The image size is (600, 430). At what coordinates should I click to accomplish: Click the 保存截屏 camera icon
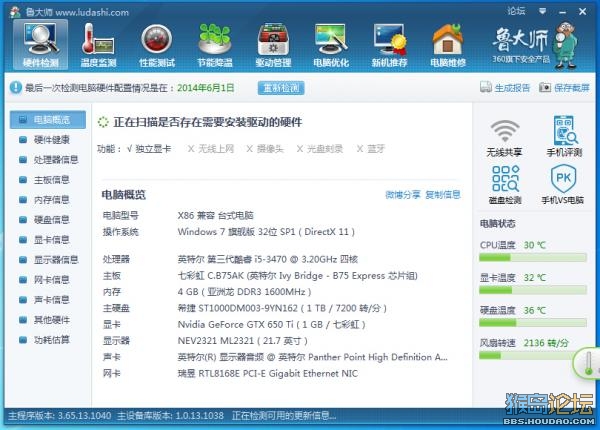(x=545, y=88)
